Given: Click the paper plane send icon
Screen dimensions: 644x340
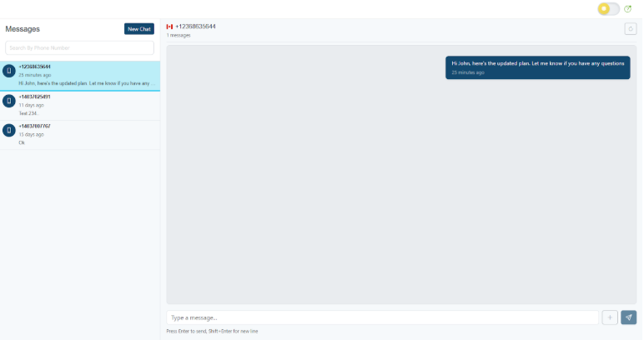Looking at the screenshot, I should 628,317.
